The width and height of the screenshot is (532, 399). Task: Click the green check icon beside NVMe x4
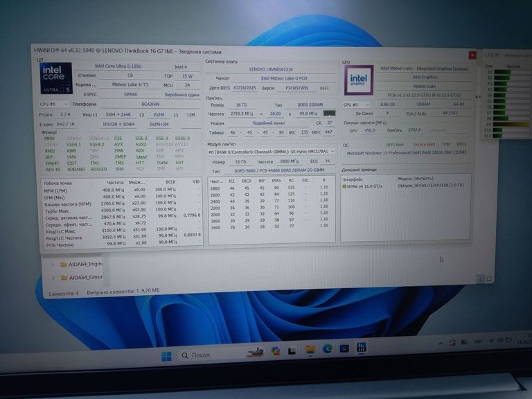click(344, 186)
